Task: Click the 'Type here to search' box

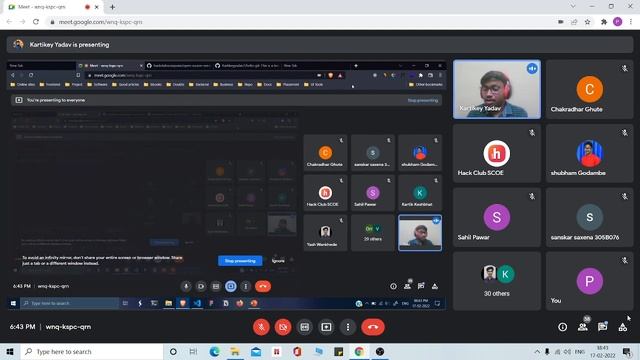Action: click(91, 351)
